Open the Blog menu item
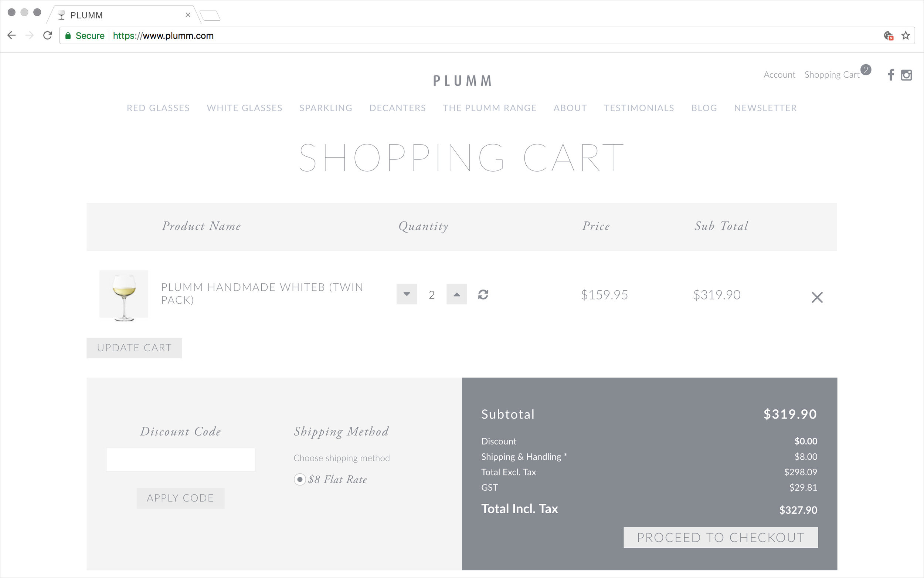 click(x=704, y=108)
